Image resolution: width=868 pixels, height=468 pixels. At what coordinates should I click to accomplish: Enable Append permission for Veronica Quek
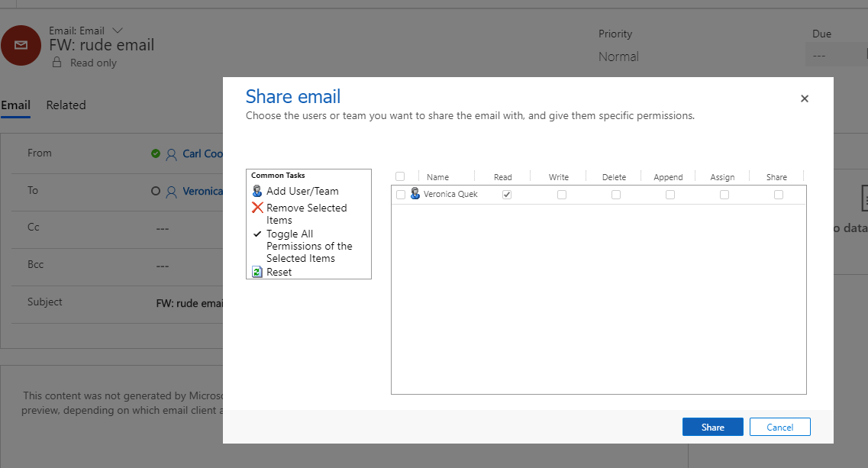click(x=670, y=195)
